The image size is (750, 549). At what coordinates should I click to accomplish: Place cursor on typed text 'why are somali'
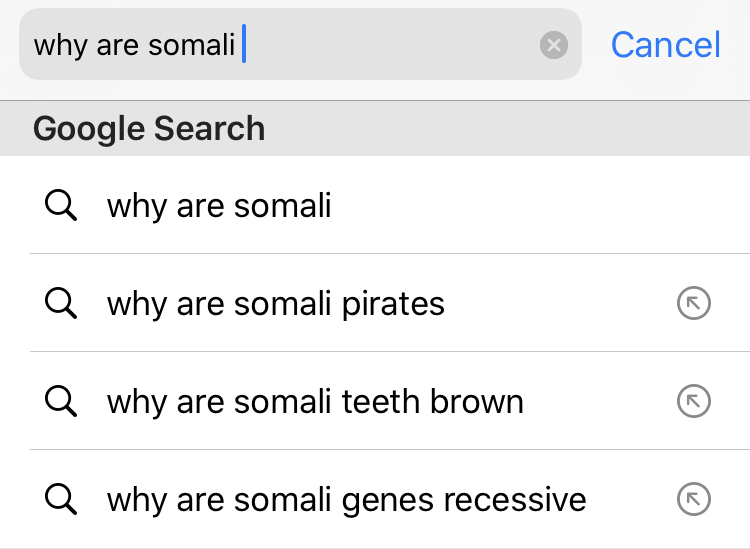134,45
